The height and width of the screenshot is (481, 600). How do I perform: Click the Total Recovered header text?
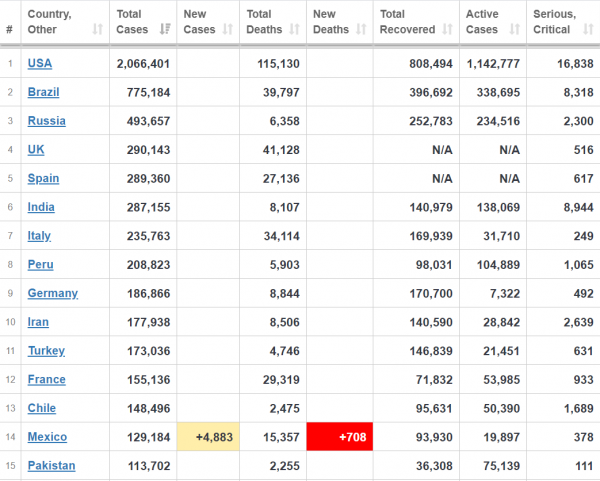(407, 22)
